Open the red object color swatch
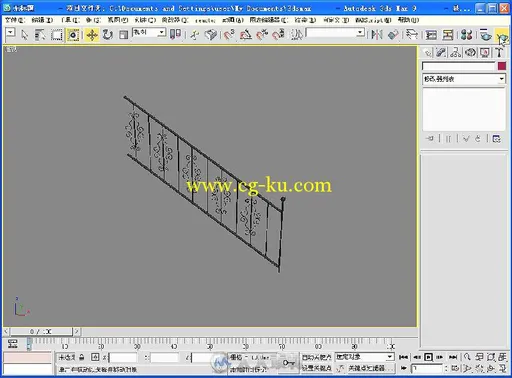This screenshot has height=378, width=512. 502,66
